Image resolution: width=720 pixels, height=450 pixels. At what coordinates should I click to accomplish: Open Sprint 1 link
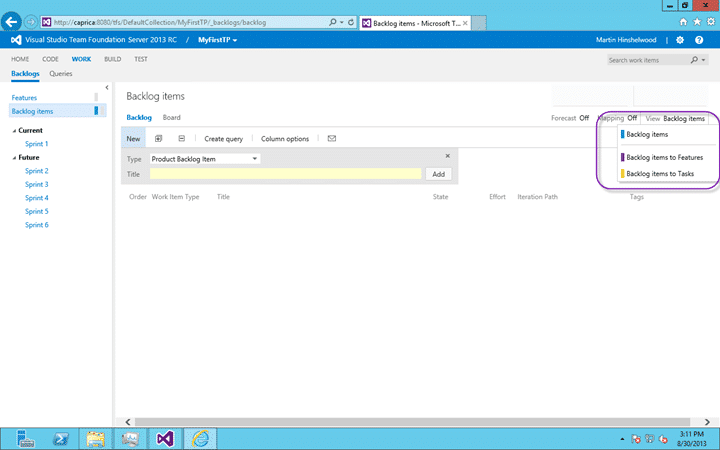coord(37,144)
